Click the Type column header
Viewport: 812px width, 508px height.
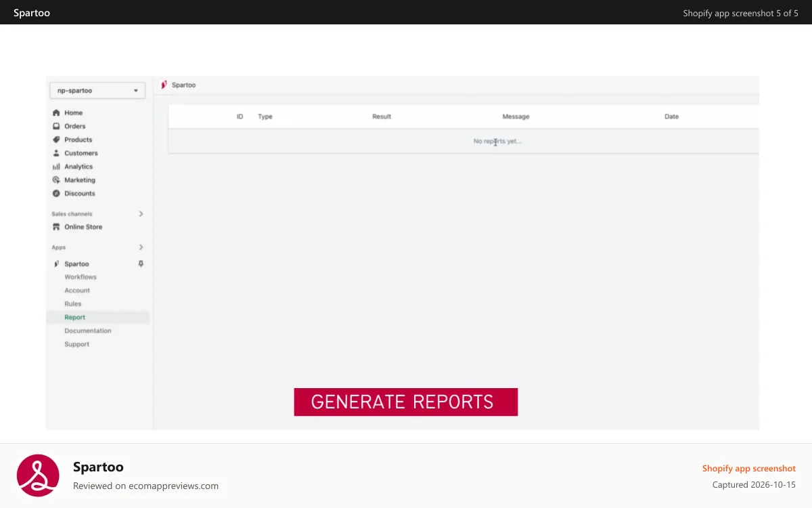coord(265,117)
